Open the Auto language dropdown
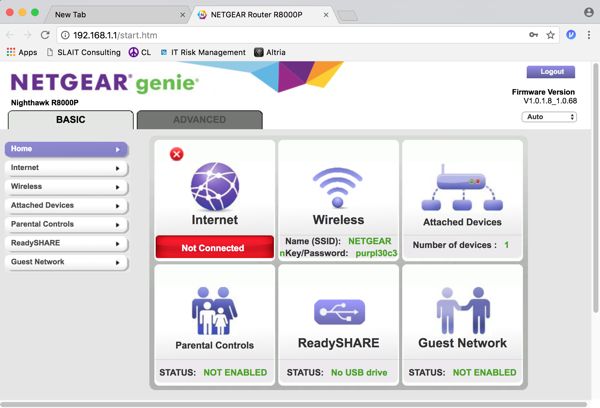The image size is (600, 408). (549, 117)
